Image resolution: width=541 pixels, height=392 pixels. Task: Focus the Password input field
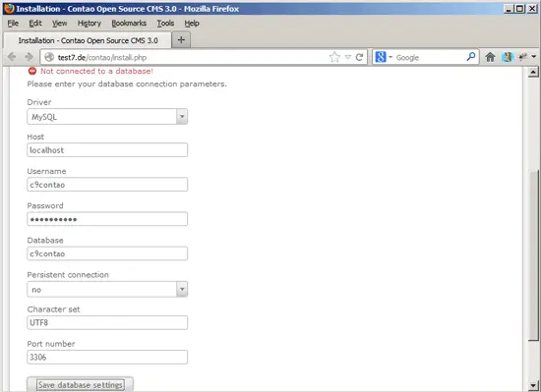coord(107,219)
